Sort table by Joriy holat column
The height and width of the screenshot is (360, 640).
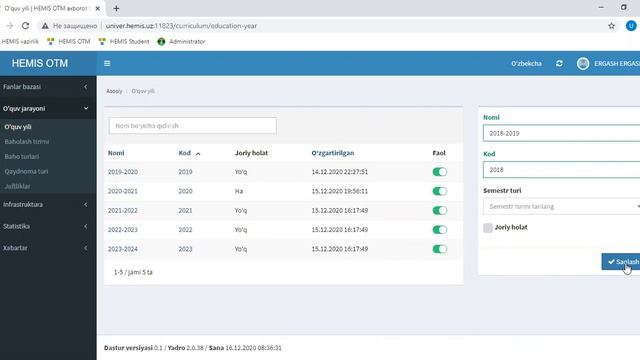[x=251, y=153]
